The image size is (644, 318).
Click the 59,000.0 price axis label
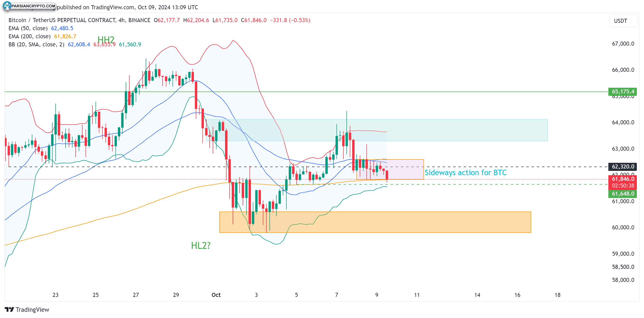click(623, 254)
